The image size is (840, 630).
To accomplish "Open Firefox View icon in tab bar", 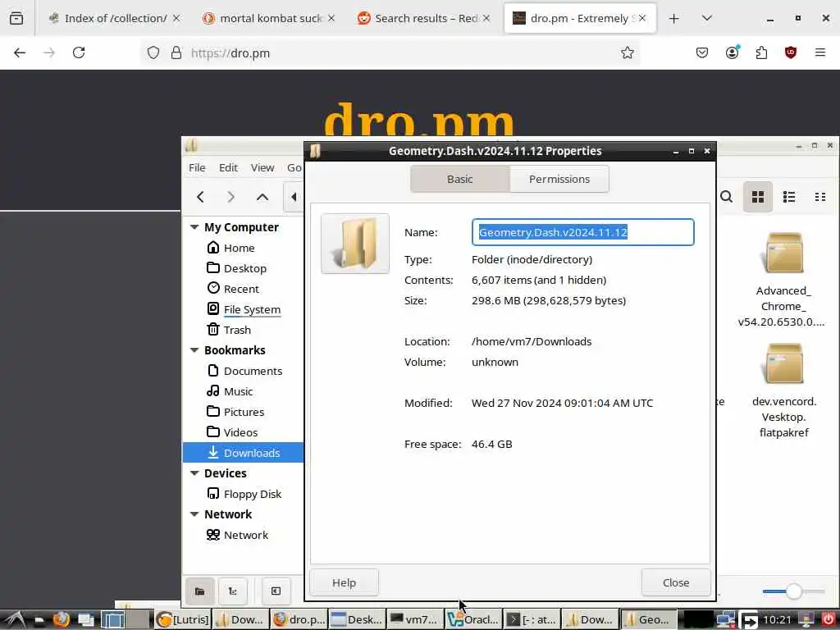I will (x=16, y=18).
